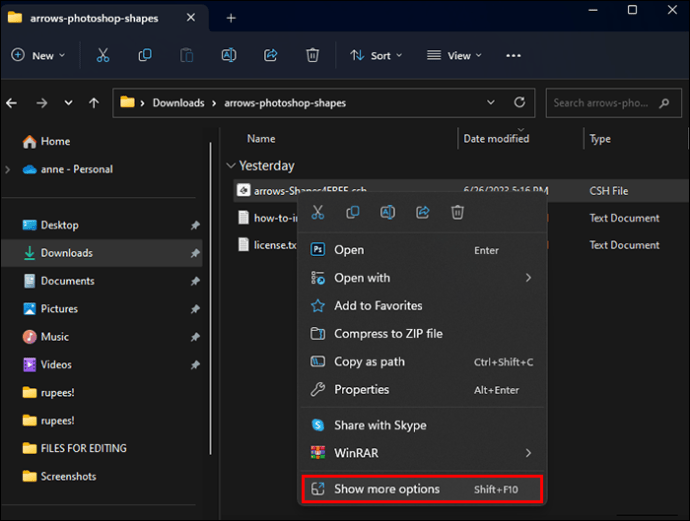Viewport: 690px width, 521px height.
Task: Unpin Downloads using its pin icon
Action: [x=194, y=254]
